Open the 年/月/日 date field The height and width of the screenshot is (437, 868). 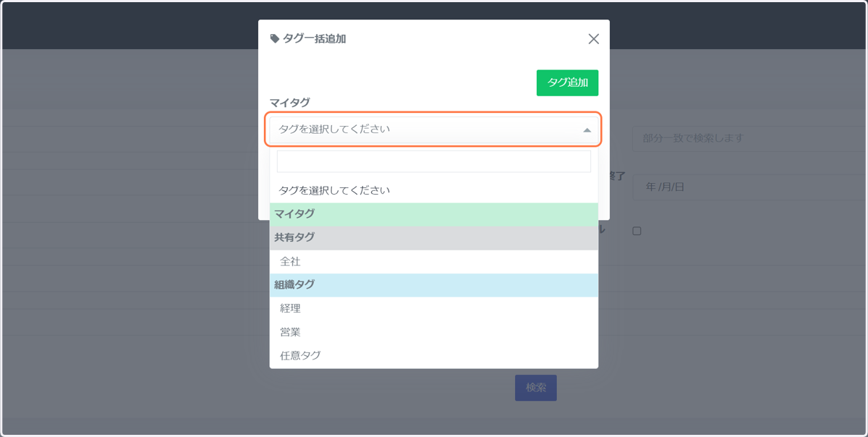pos(748,187)
